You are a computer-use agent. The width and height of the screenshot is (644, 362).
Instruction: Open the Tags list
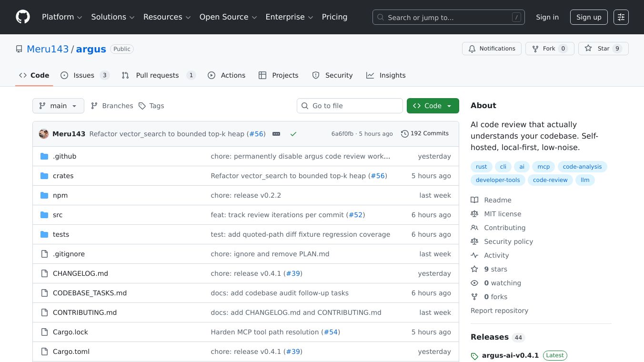151,106
